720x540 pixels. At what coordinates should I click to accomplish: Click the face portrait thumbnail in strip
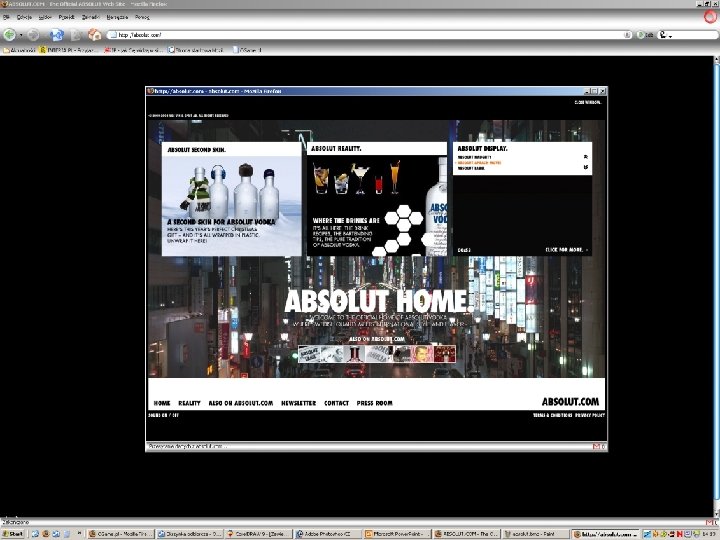[422, 354]
